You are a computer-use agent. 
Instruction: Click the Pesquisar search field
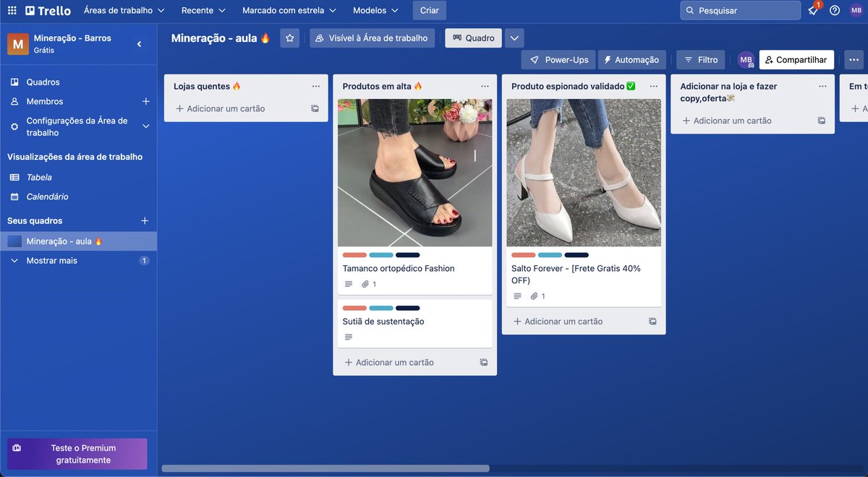pyautogui.click(x=740, y=11)
